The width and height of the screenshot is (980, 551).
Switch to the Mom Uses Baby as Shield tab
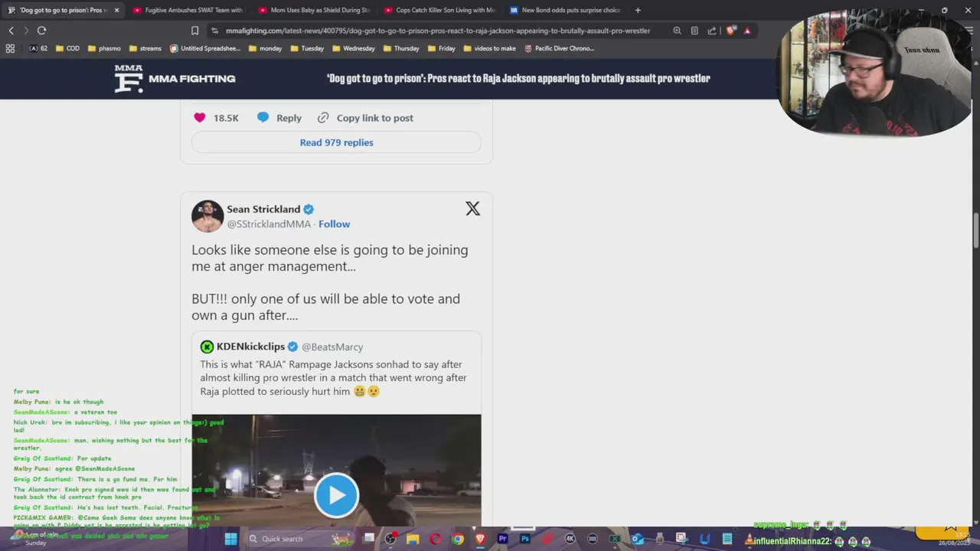point(314,10)
